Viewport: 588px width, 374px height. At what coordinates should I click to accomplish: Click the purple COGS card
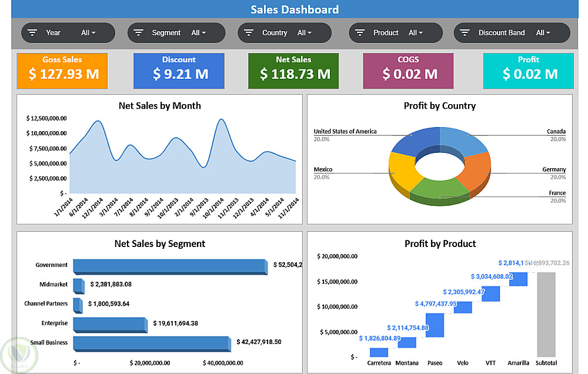pos(409,71)
